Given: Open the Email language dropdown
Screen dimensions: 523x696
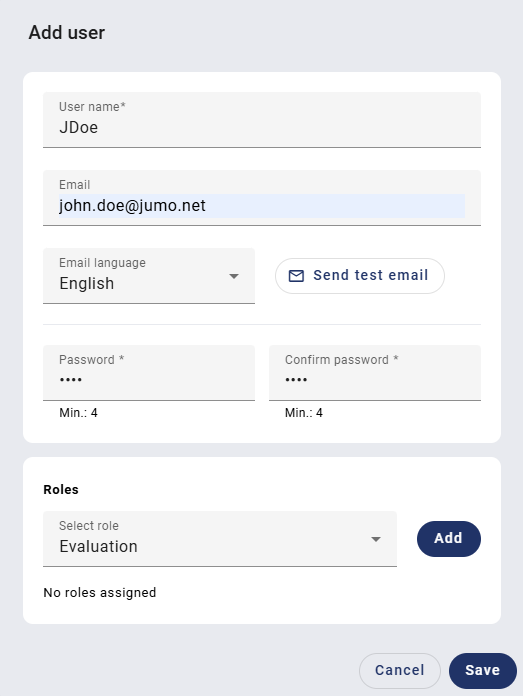Looking at the screenshot, I should (x=149, y=276).
